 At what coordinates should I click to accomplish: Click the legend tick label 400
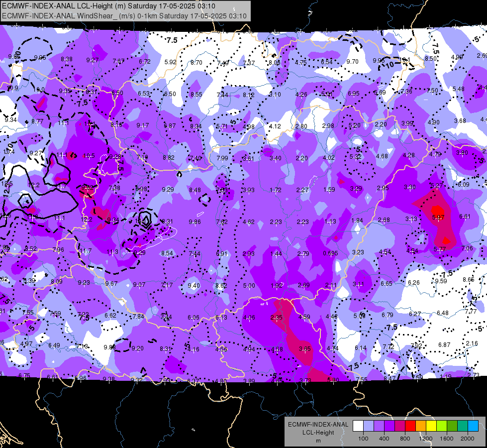(x=384, y=439)
